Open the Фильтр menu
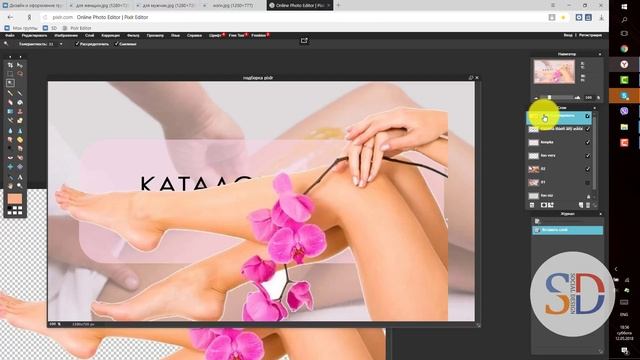Screen dimensions: 640x360 click(x=133, y=36)
